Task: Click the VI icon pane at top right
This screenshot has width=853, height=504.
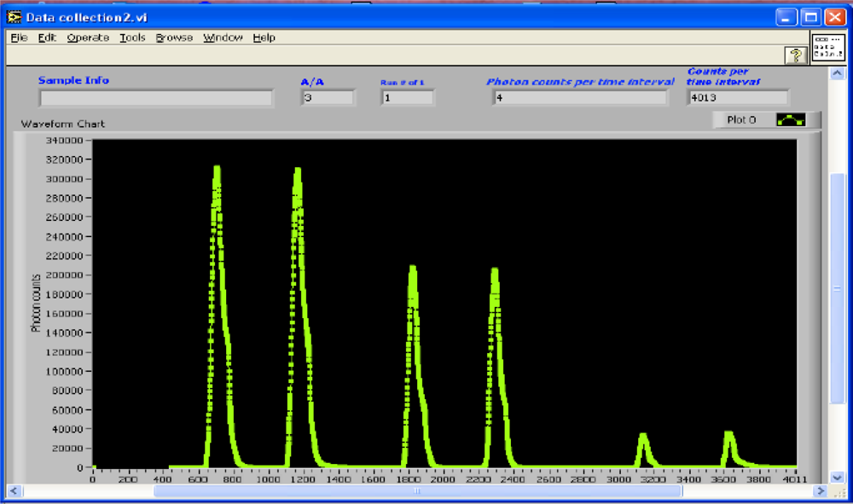Action: (827, 46)
